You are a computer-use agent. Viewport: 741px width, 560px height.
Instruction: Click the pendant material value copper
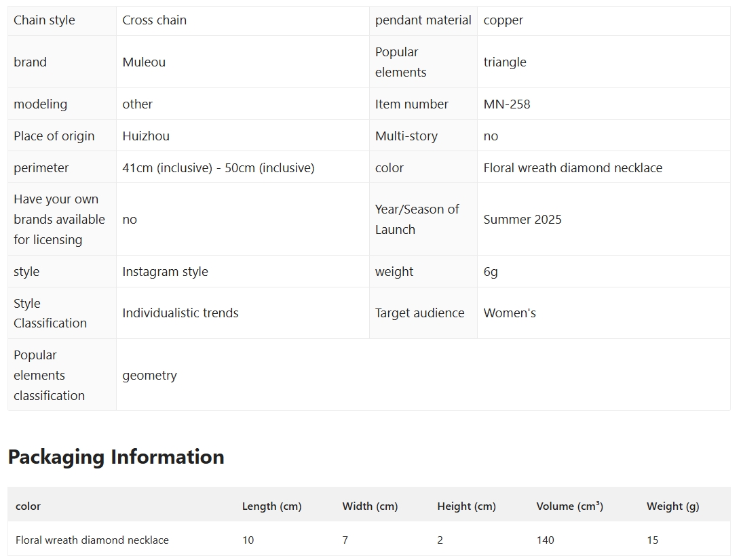503,20
